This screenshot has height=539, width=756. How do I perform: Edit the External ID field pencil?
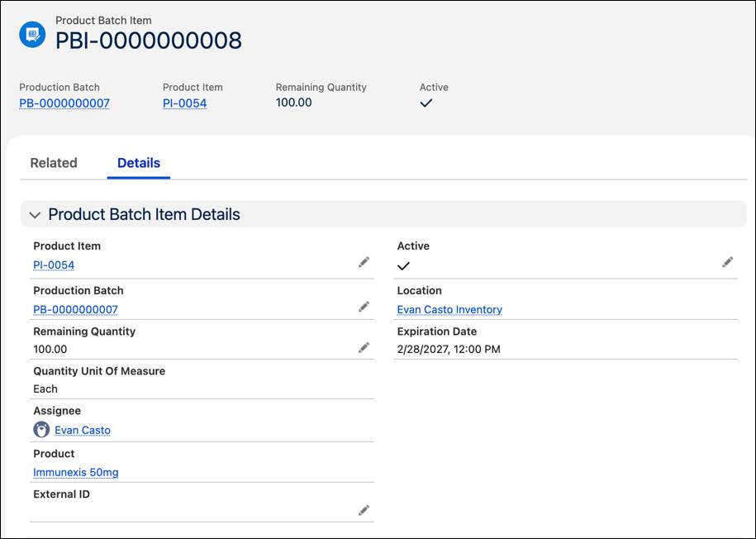click(x=364, y=510)
